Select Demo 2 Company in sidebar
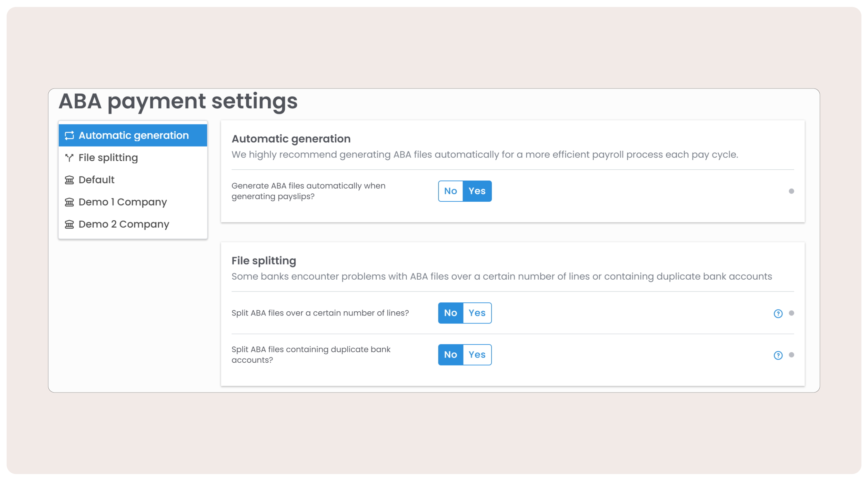Image resolution: width=868 pixels, height=481 pixels. pos(124,224)
